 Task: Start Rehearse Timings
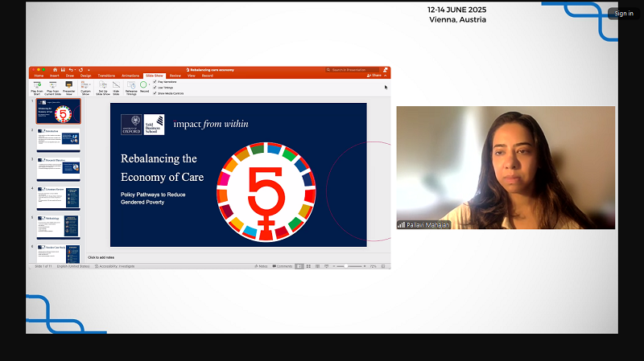coord(131,85)
